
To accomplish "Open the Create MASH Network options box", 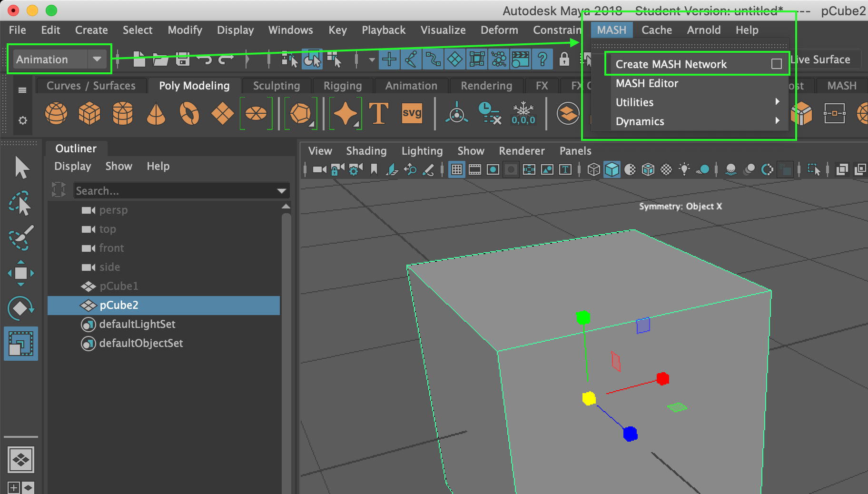I will pyautogui.click(x=777, y=63).
